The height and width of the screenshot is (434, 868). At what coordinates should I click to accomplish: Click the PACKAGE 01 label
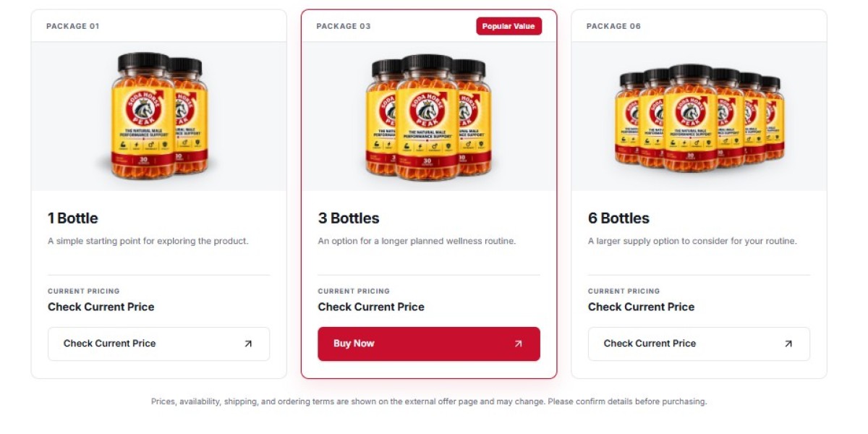[73, 26]
